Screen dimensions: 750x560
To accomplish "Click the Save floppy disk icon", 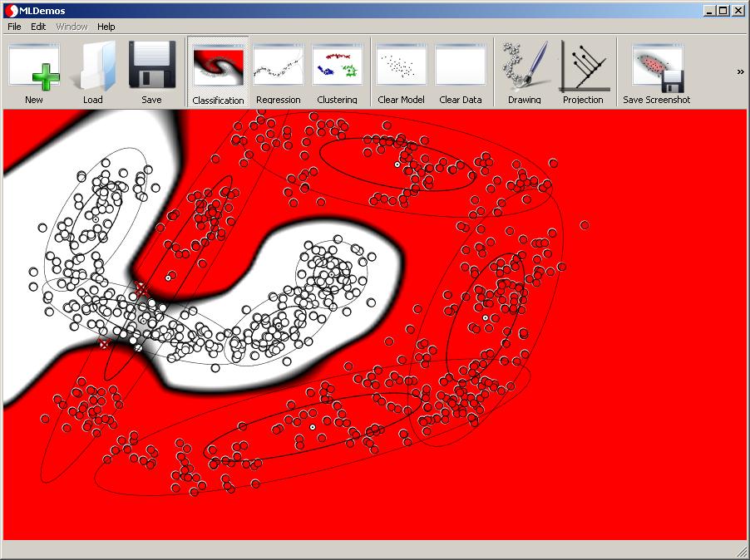I will coord(151,66).
